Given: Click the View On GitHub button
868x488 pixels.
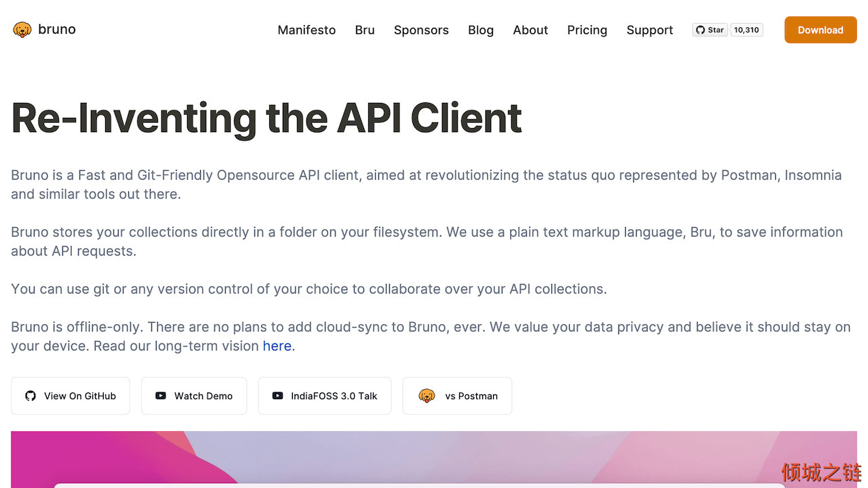Looking at the screenshot, I should click(71, 396).
